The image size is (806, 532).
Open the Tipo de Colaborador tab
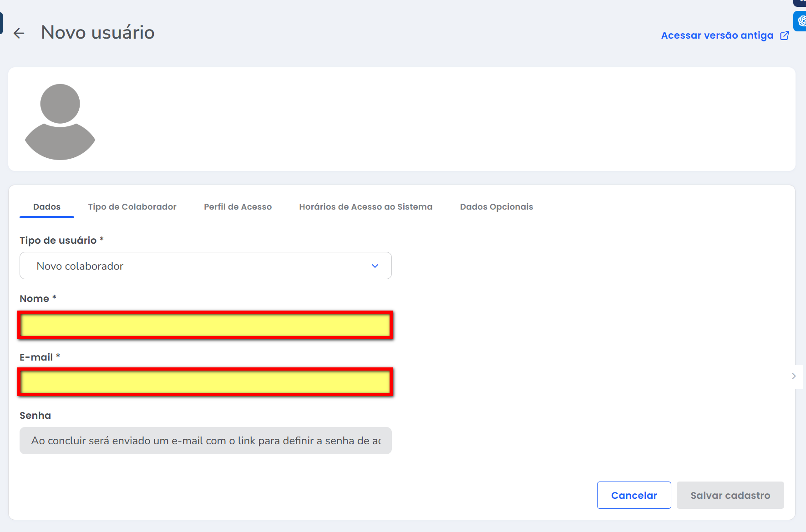click(x=132, y=207)
